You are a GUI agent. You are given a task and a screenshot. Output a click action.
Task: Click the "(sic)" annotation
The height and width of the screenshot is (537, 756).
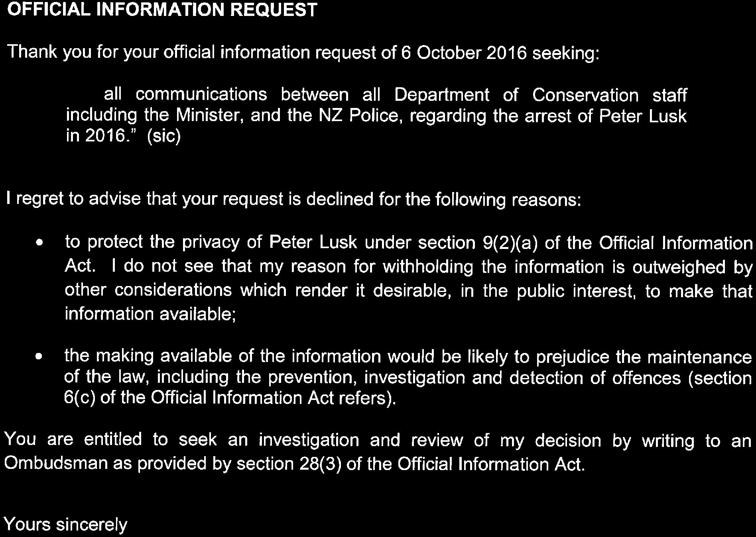pyautogui.click(x=164, y=137)
